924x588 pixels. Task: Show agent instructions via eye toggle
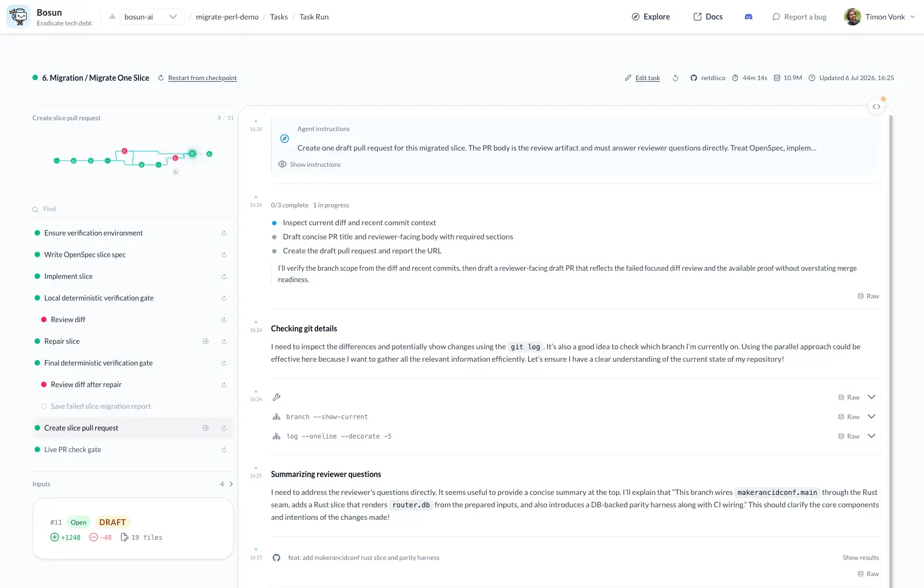coord(309,165)
